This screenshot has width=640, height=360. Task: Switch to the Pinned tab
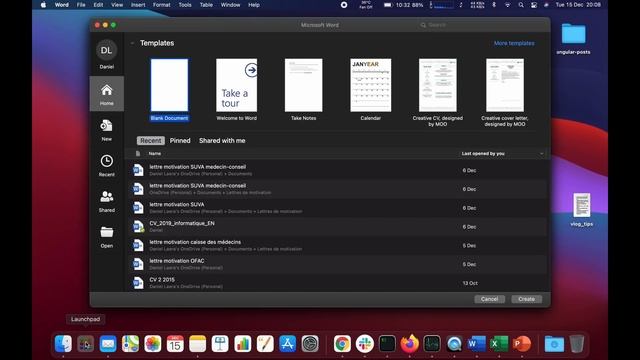pos(180,140)
